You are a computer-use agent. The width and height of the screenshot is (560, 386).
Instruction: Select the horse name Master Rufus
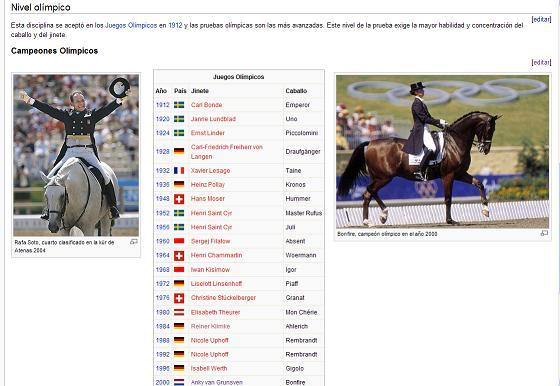coord(304,213)
